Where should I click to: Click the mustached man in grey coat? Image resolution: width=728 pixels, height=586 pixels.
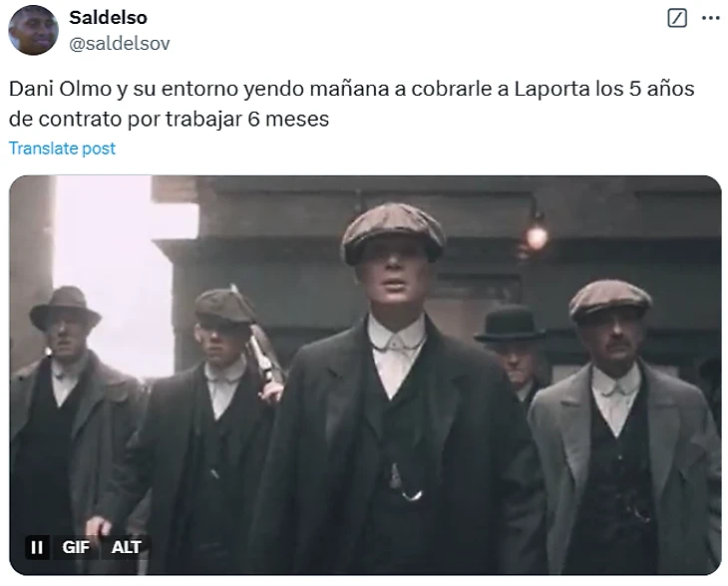tap(620, 427)
